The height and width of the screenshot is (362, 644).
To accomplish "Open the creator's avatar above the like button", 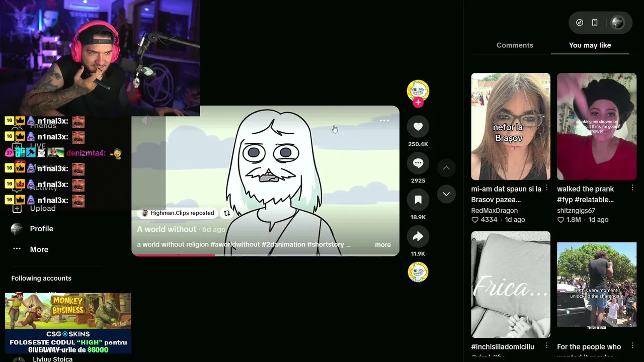I will pyautogui.click(x=418, y=90).
